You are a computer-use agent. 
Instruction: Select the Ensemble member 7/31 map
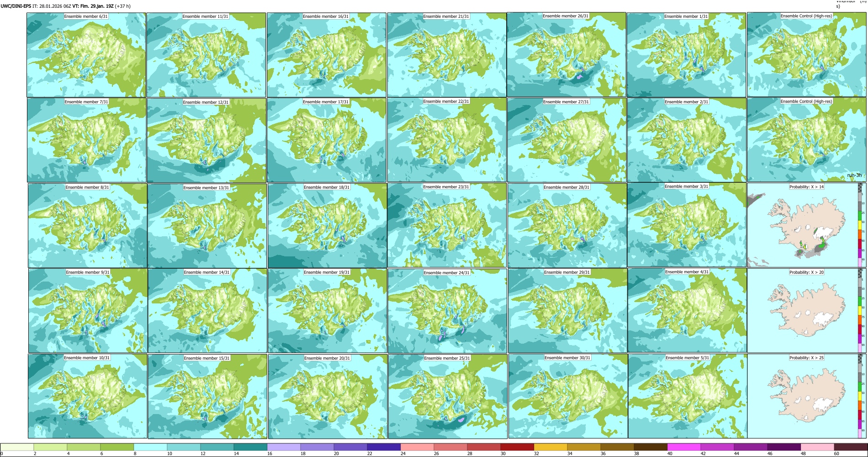[87, 140]
